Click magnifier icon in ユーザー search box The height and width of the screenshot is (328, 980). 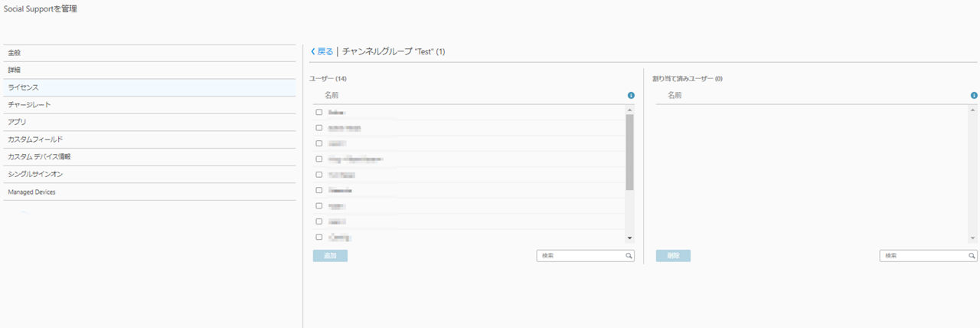point(629,256)
